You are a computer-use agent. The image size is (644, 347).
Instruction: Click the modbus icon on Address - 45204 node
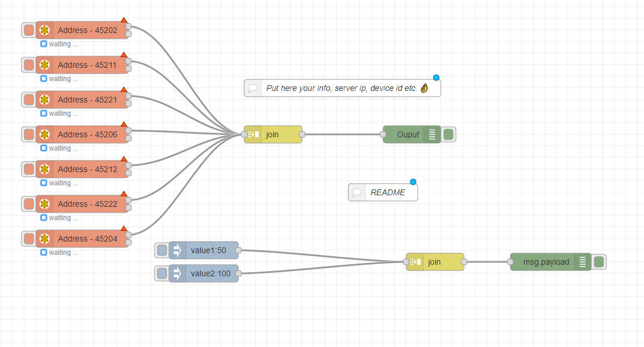[x=45, y=238]
